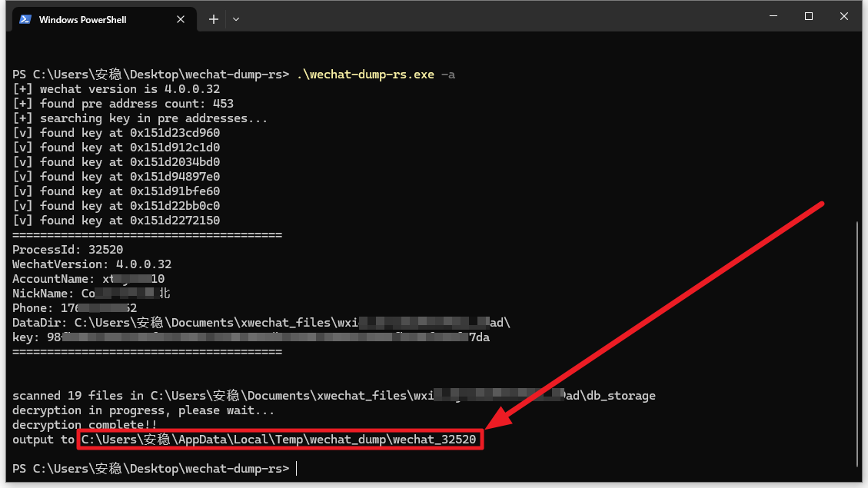Screen dimensions: 868x488
Task: Click 'searching key in pre addresses...' line
Action: click(x=140, y=118)
